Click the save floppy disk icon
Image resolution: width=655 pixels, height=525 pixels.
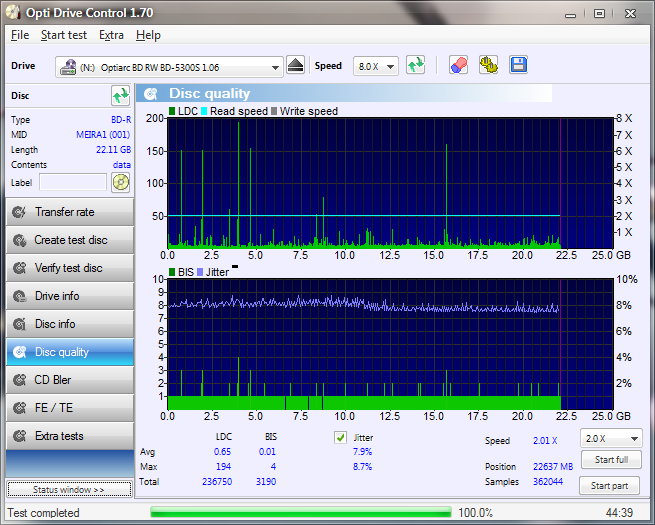click(x=518, y=66)
